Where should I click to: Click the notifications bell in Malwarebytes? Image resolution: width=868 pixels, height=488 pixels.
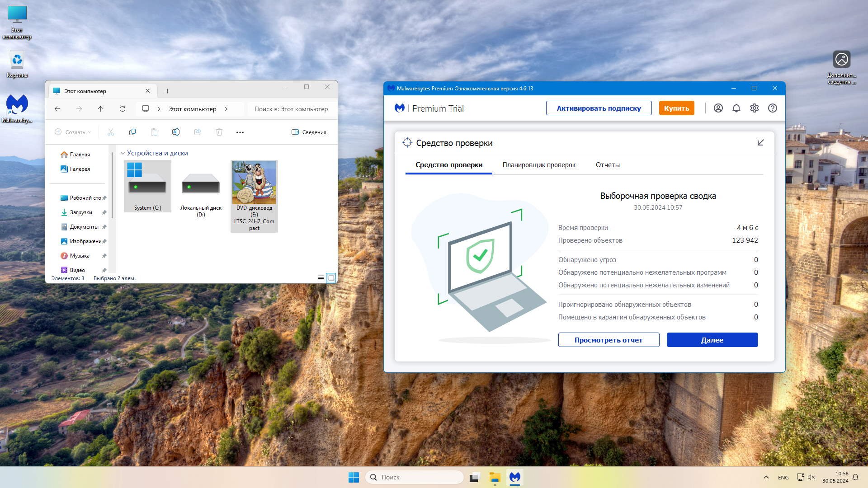tap(736, 108)
